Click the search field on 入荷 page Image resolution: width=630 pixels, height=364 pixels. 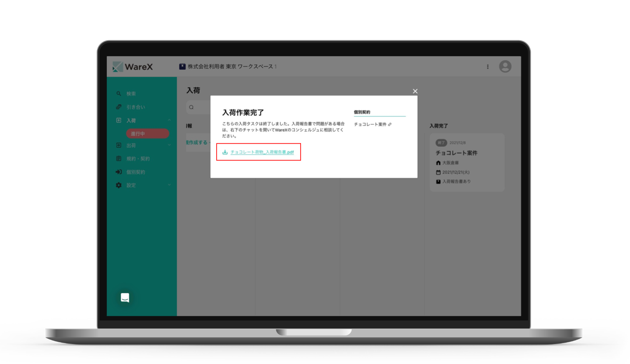point(199,107)
